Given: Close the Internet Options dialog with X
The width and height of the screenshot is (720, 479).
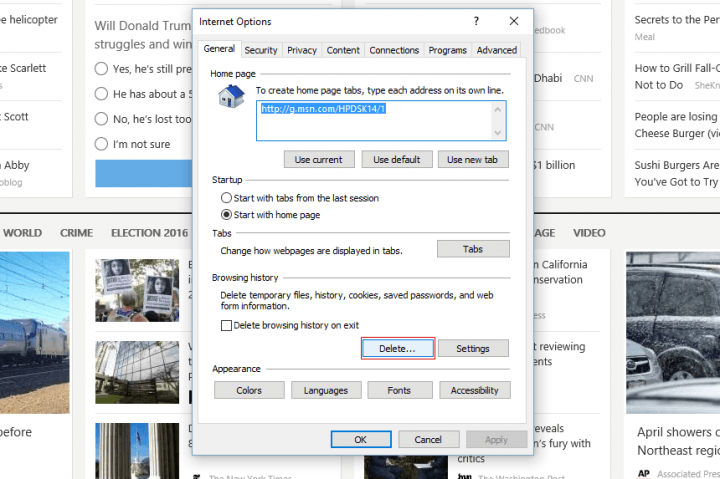Looking at the screenshot, I should 514,21.
